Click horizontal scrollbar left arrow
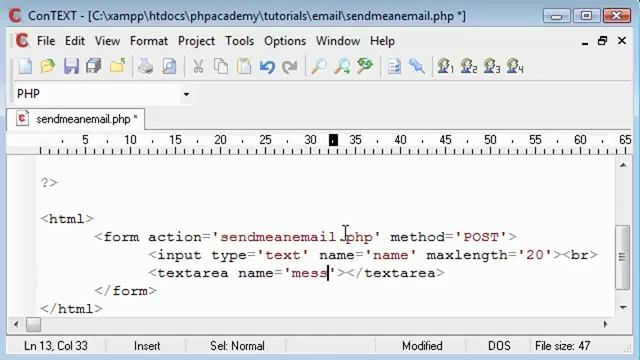 (x=16, y=324)
